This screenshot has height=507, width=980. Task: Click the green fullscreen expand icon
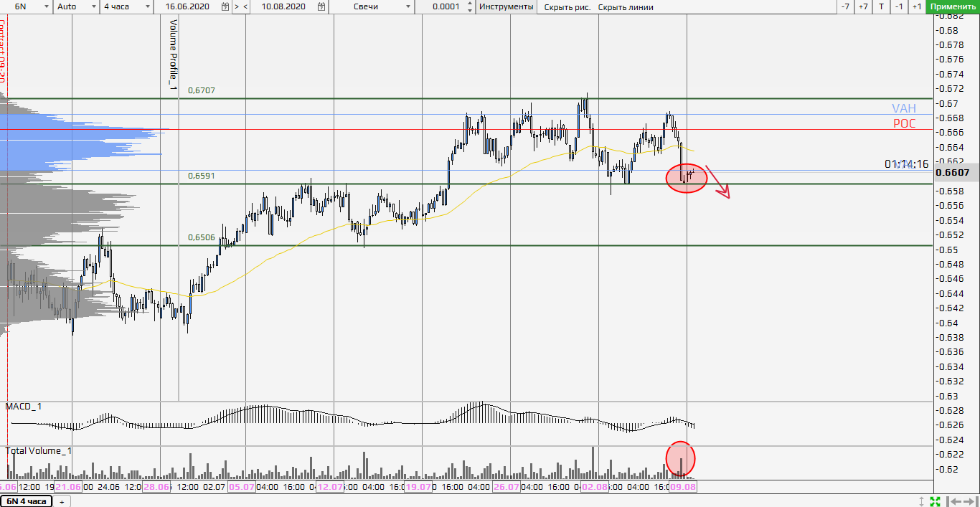pos(936,501)
